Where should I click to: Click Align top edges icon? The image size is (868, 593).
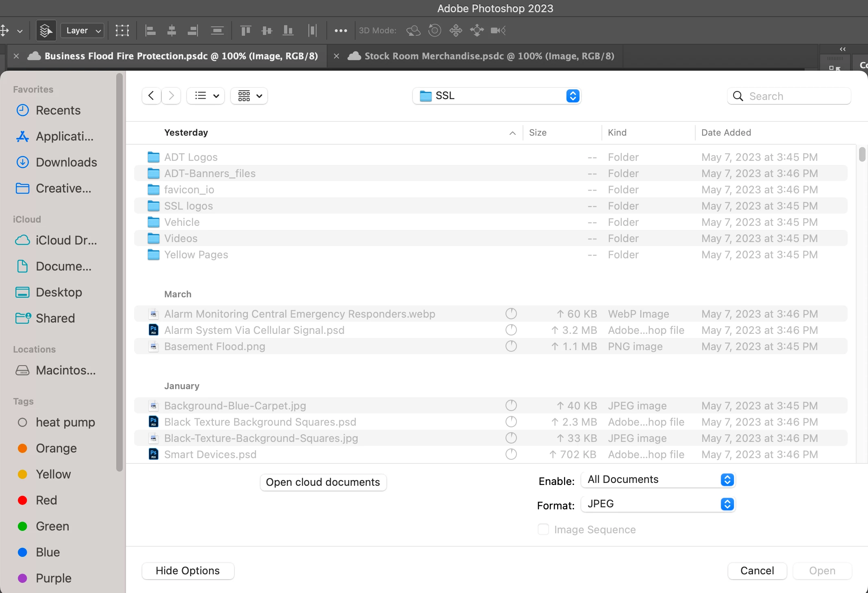pos(245,30)
